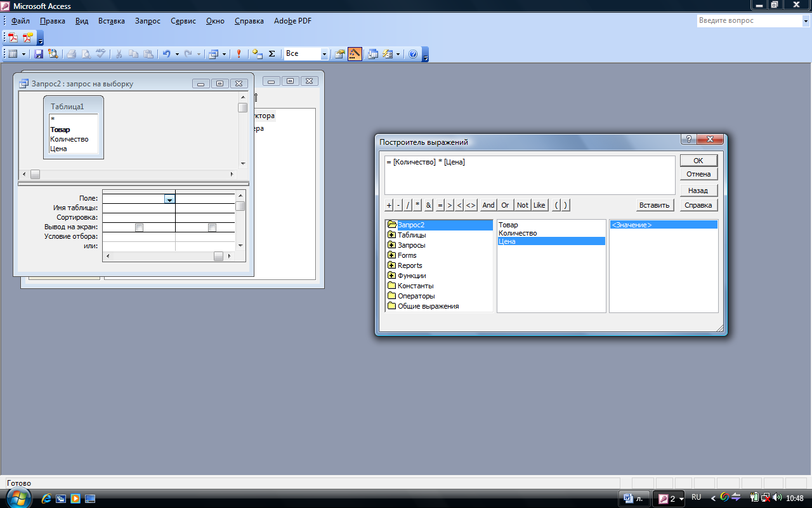
Task: Click Convert to Adobe PDF and email icon
Action: pyautogui.click(x=27, y=37)
